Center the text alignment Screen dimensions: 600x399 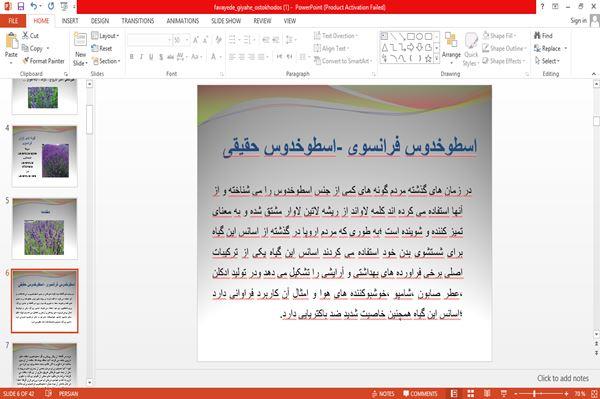(242, 57)
